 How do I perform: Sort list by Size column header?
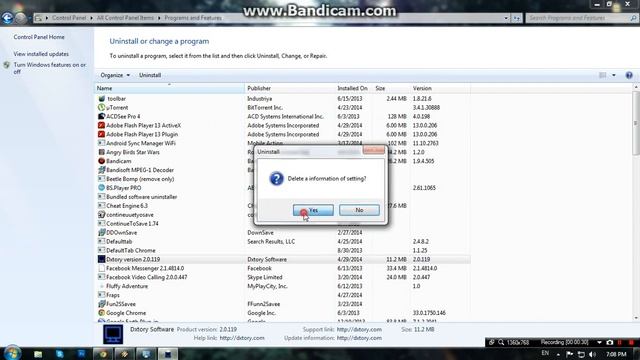point(391,88)
